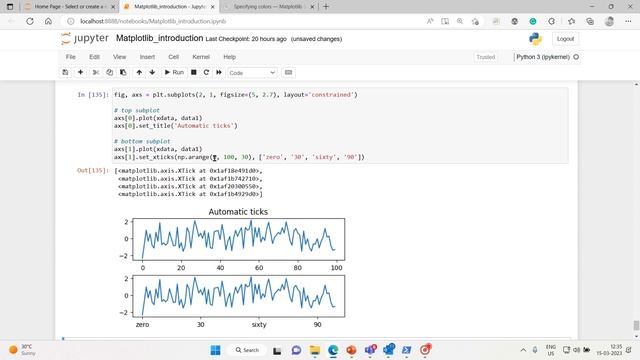This screenshot has width=640, height=360.
Task: Switch to Specifying colors Matplotlib tab
Action: [x=269, y=7]
